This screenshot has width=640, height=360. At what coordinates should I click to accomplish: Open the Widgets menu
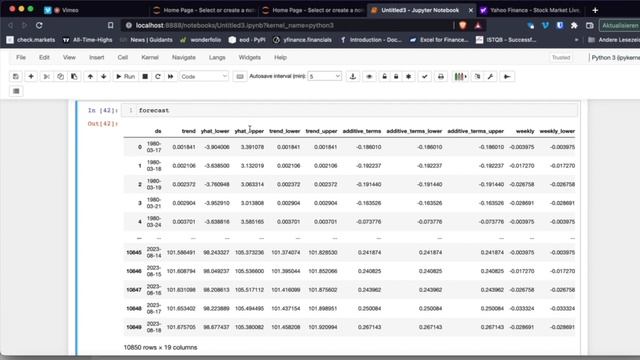pyautogui.click(x=249, y=58)
